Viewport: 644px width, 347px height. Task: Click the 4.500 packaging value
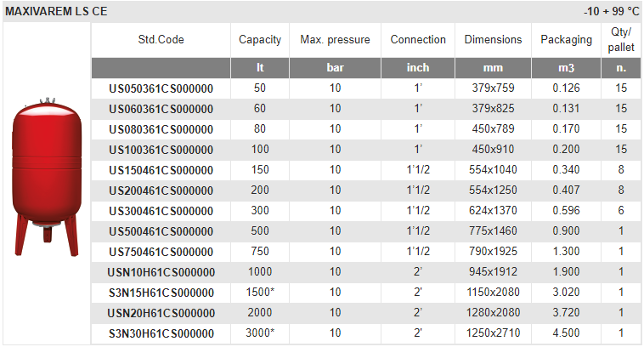[567, 333]
